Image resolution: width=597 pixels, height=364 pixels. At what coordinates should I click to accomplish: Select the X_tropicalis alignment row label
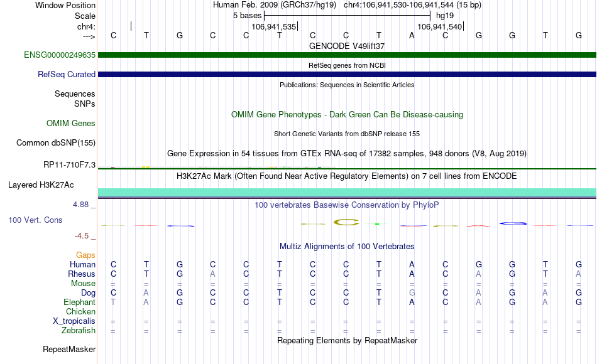pos(74,321)
